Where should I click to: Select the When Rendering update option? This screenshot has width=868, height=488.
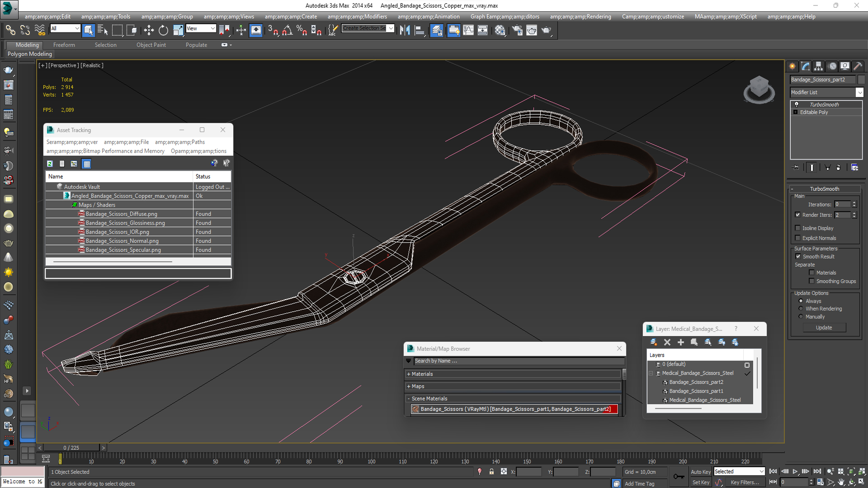[801, 309]
